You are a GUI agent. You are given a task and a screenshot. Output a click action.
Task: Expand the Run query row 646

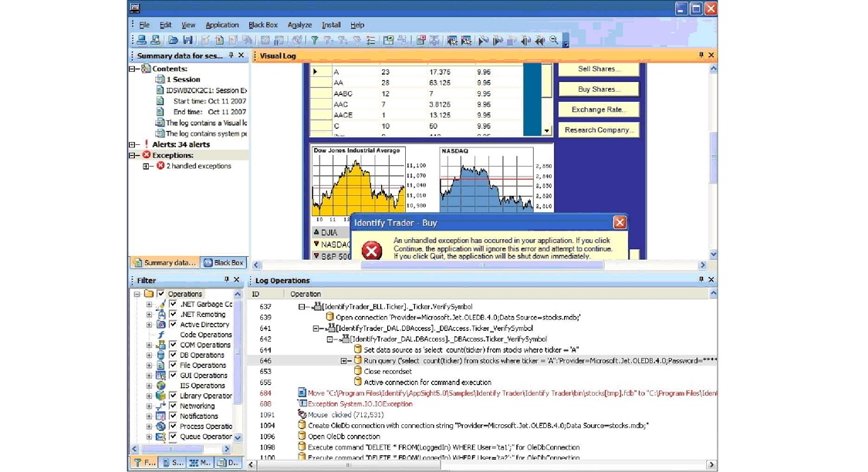(344, 361)
